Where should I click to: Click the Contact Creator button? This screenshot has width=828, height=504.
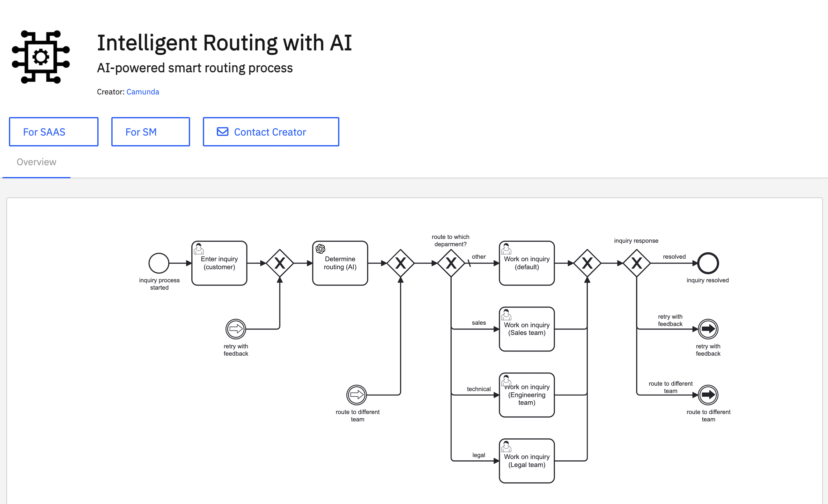tap(271, 132)
